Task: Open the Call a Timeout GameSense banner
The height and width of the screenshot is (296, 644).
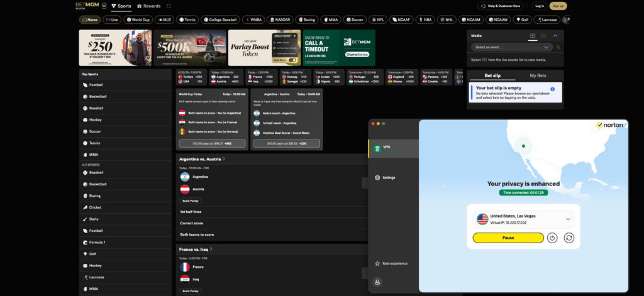Action: (339, 48)
